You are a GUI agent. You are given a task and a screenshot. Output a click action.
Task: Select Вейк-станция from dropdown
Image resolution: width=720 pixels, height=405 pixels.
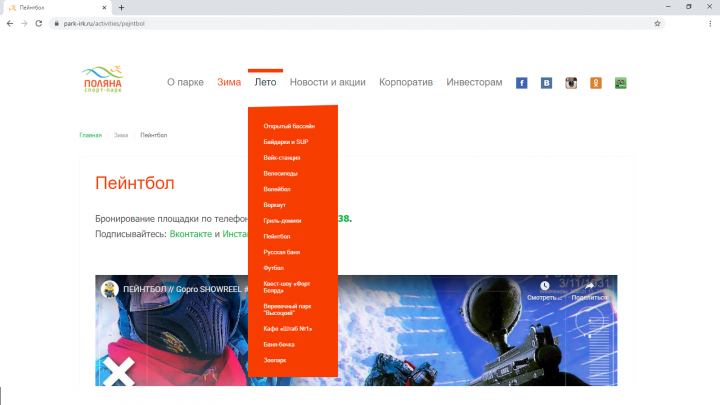[281, 158]
